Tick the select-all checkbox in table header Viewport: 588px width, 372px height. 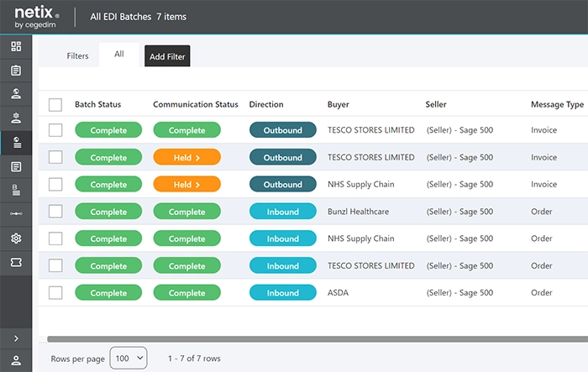[55, 105]
